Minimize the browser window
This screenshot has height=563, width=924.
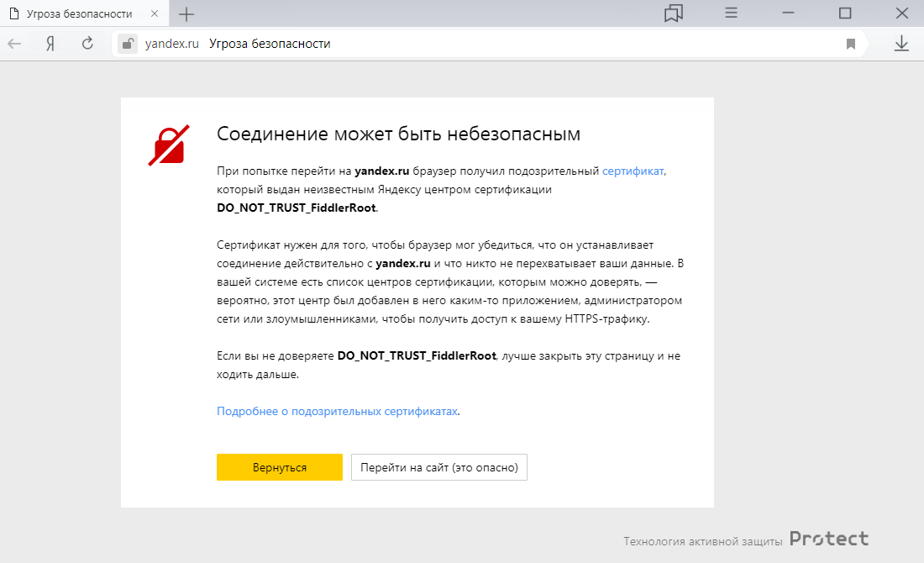tap(788, 13)
